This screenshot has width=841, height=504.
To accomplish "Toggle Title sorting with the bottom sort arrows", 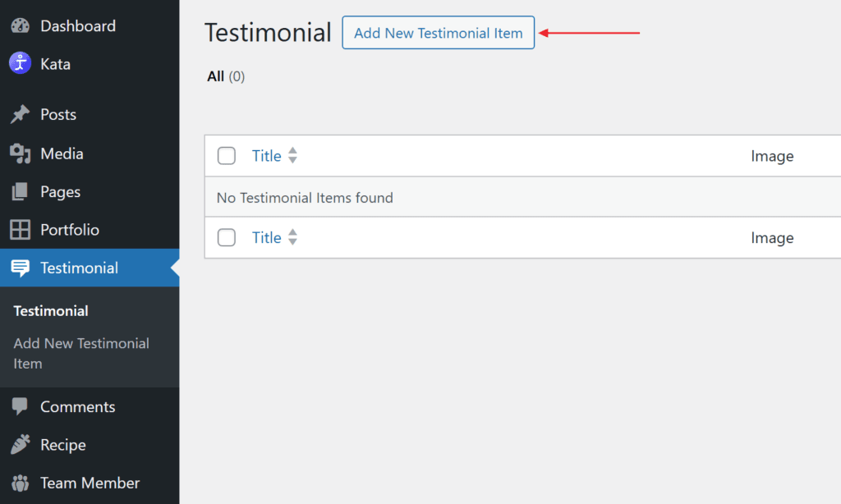I will point(293,237).
